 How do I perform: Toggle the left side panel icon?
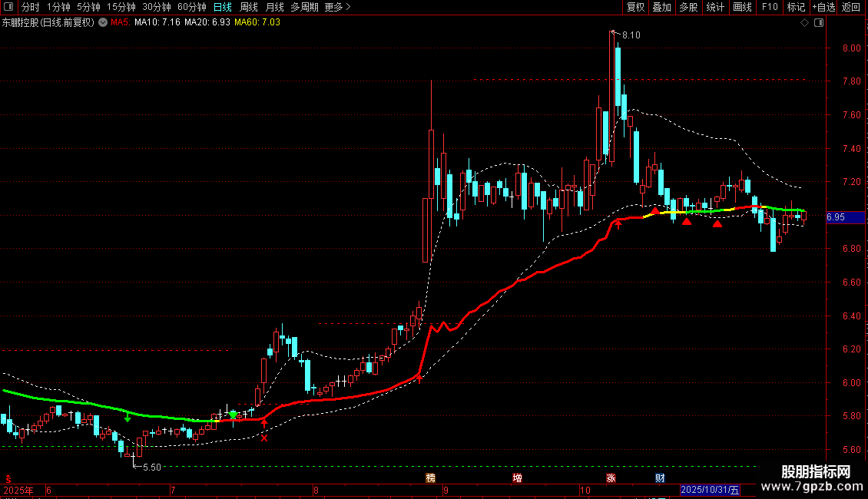point(8,7)
